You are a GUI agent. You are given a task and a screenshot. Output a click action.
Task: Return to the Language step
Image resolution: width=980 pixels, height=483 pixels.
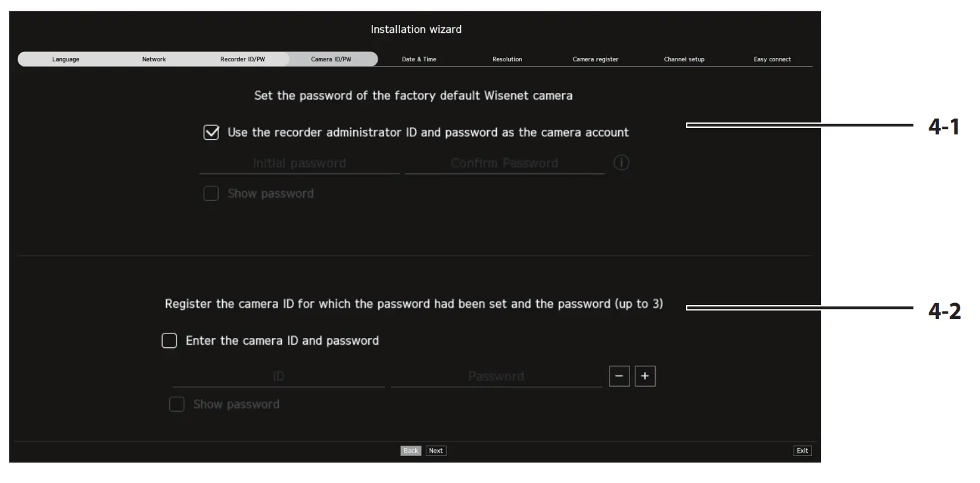point(65,59)
